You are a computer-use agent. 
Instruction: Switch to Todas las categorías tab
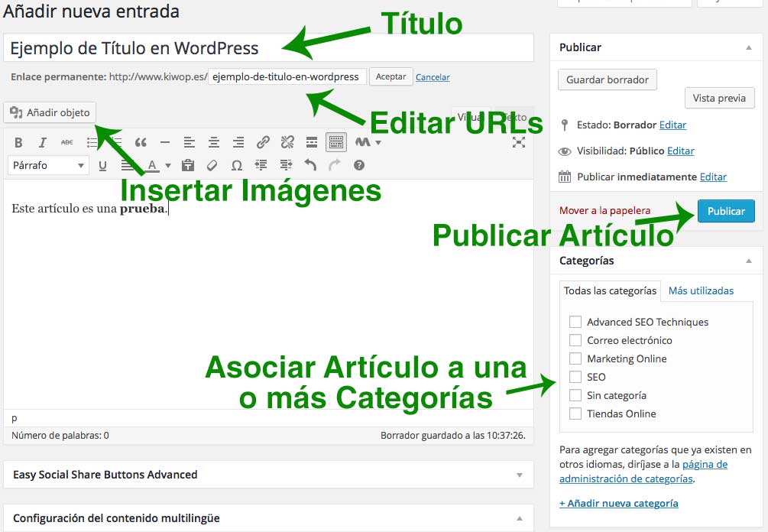610,291
